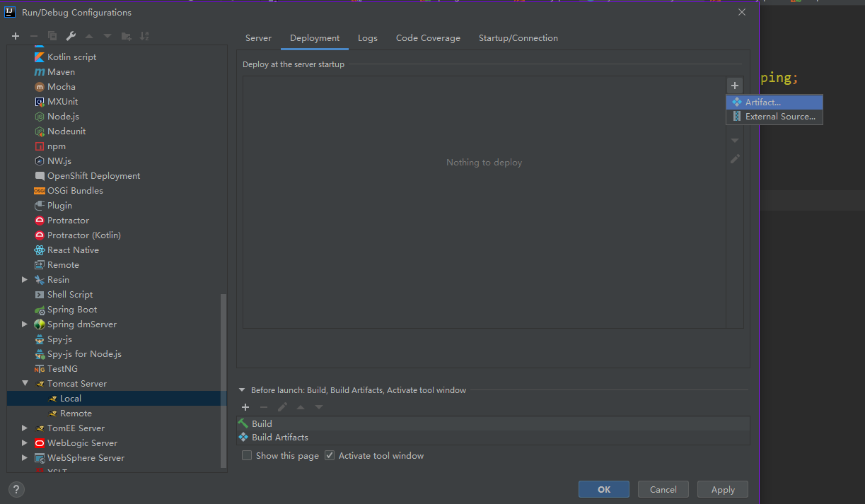Expand TomEE Server tree node
The height and width of the screenshot is (504, 865).
point(25,428)
